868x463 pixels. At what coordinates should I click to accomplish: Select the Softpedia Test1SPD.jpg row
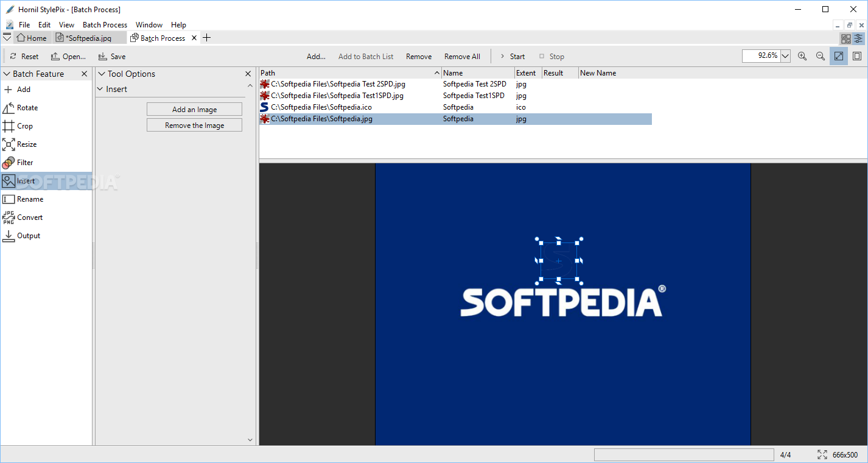coord(455,96)
